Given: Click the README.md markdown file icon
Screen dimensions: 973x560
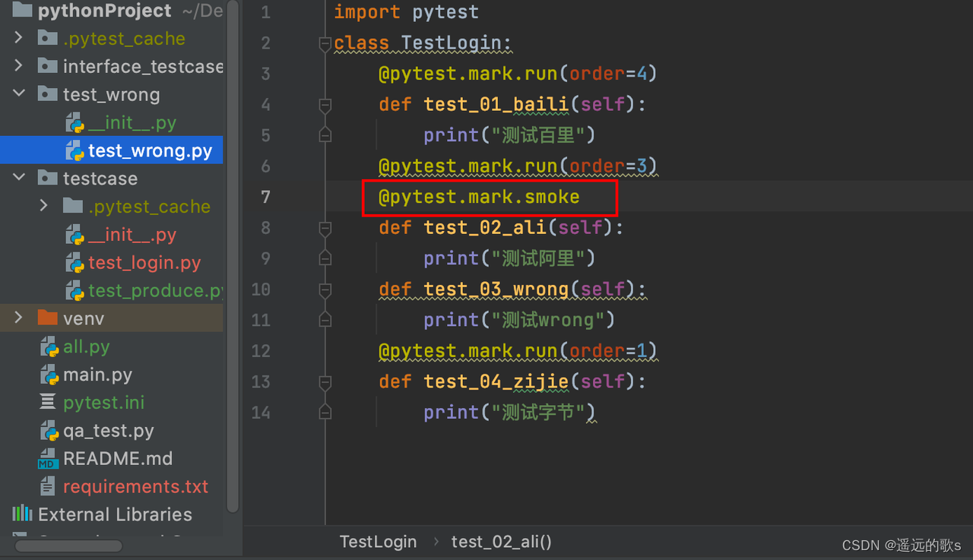Looking at the screenshot, I should pyautogui.click(x=48, y=459).
